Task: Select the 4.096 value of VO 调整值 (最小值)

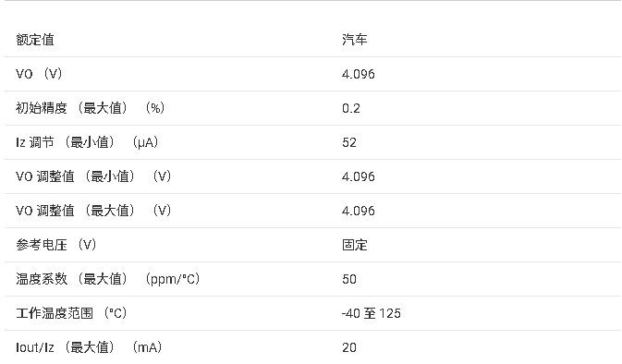Action: coord(359,176)
